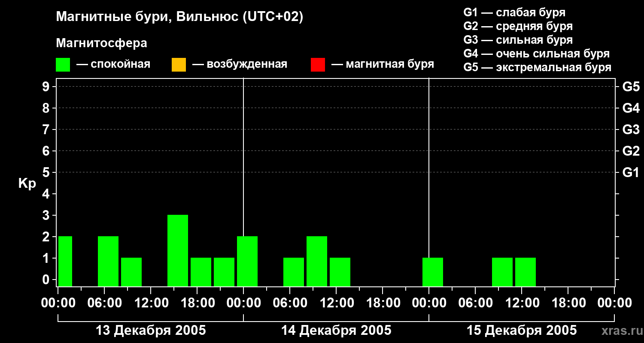Image resolution: width=644 pixels, height=343 pixels.
Task: Click 'G1 — слабая буря' legend line
Action: [514, 12]
